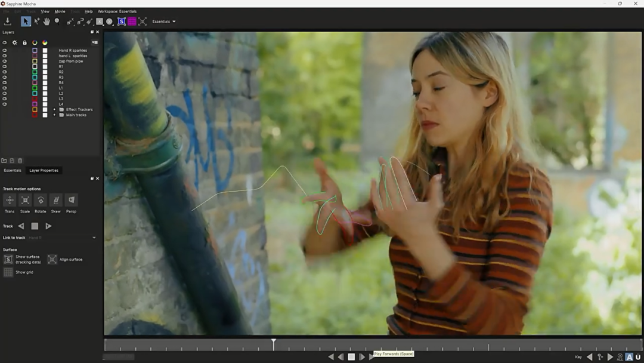The image size is (644, 363).
Task: Open the View menu
Action: tap(45, 11)
